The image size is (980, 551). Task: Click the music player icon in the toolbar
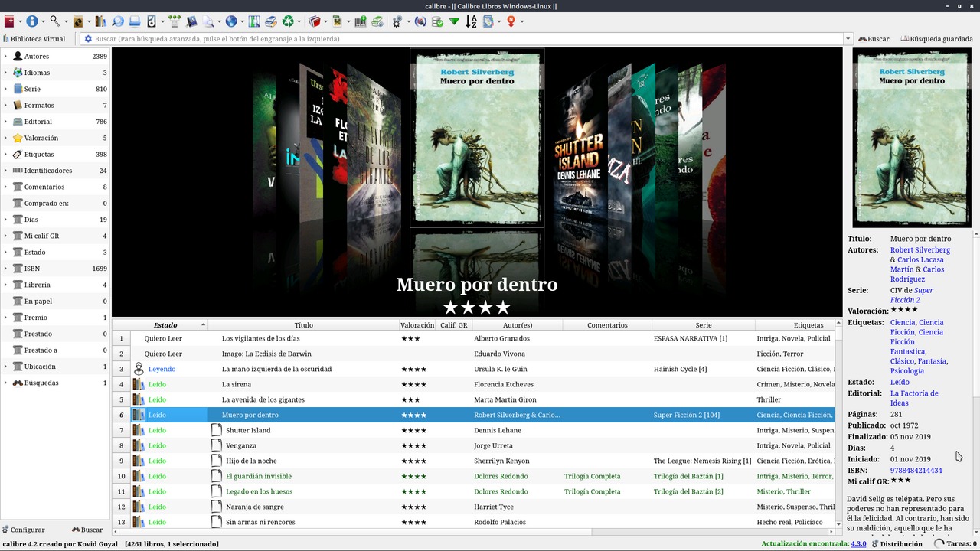[152, 21]
